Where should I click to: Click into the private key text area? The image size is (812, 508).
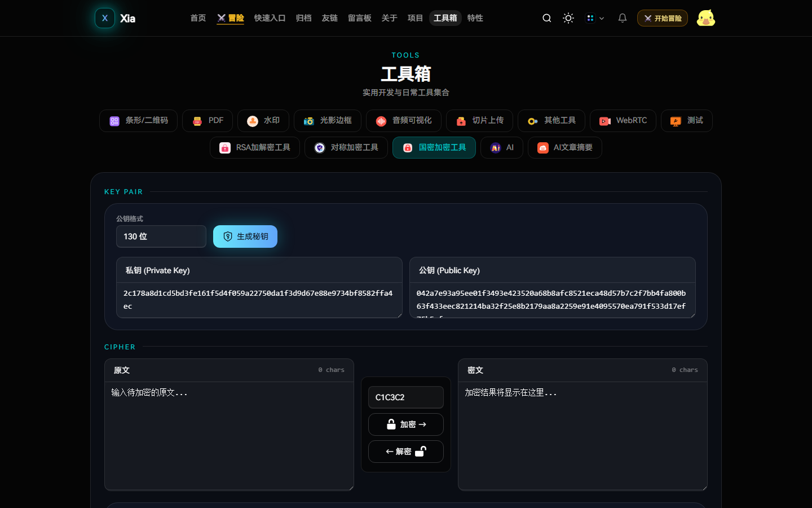(x=259, y=300)
